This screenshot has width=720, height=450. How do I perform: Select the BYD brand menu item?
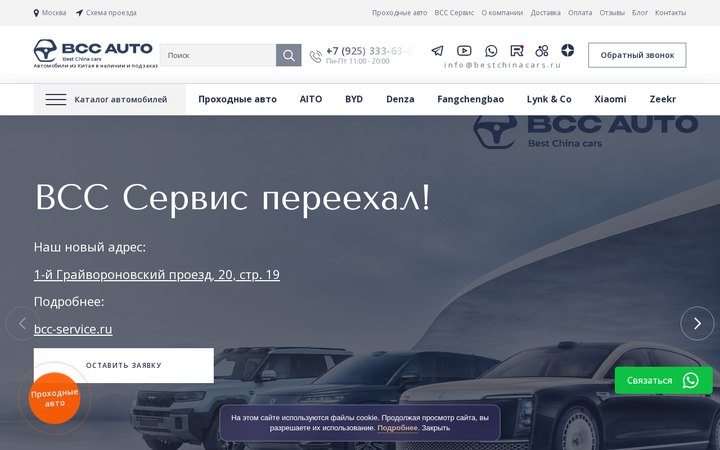point(354,99)
